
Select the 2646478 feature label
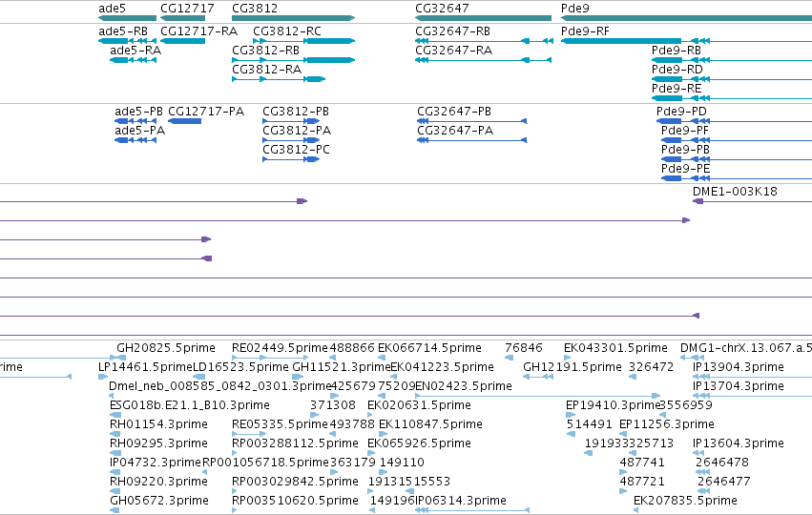pos(722,463)
